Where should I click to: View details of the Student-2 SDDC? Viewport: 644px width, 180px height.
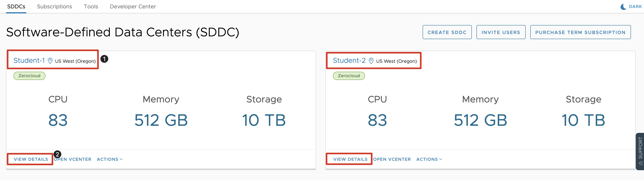pos(350,159)
